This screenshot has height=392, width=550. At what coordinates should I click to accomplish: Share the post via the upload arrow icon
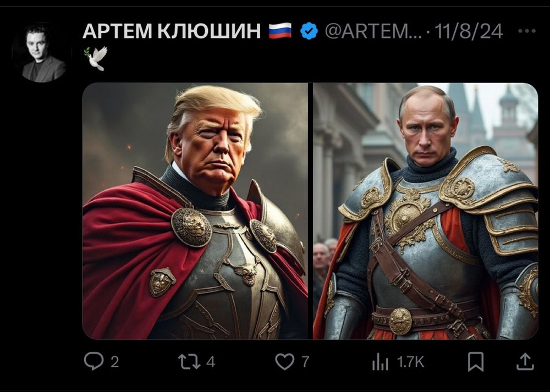pyautogui.click(x=525, y=362)
